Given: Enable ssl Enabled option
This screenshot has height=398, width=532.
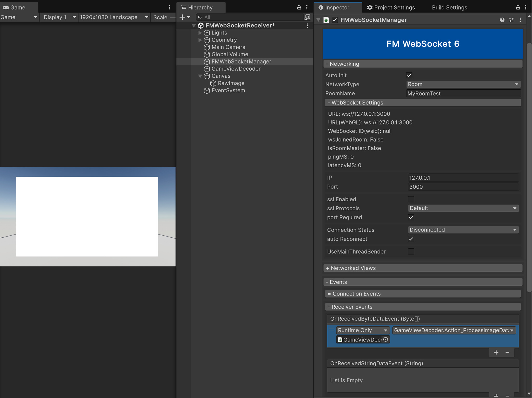Looking at the screenshot, I should coord(411,199).
